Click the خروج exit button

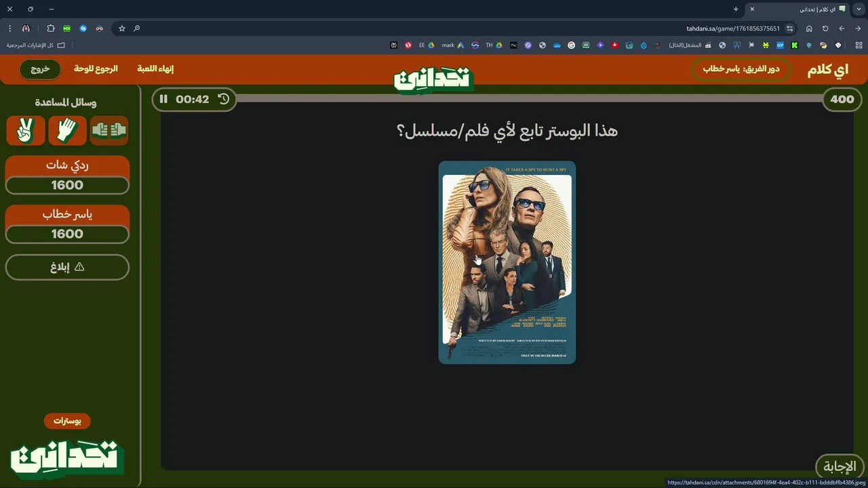pos(40,69)
